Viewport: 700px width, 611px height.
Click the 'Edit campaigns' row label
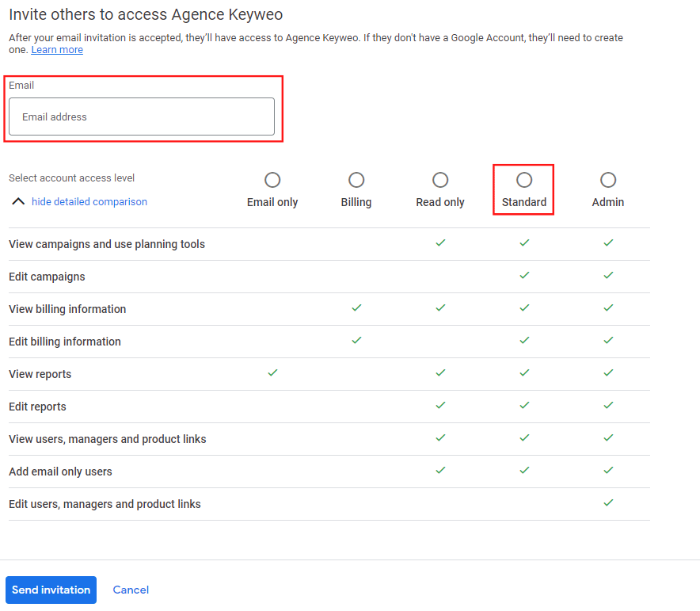point(47,277)
